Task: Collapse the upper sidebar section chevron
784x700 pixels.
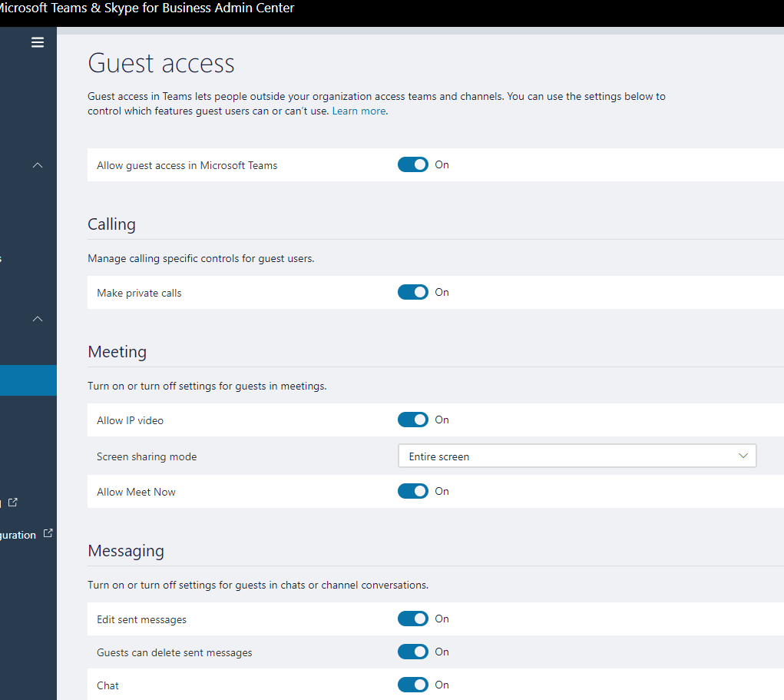Action: (38, 165)
